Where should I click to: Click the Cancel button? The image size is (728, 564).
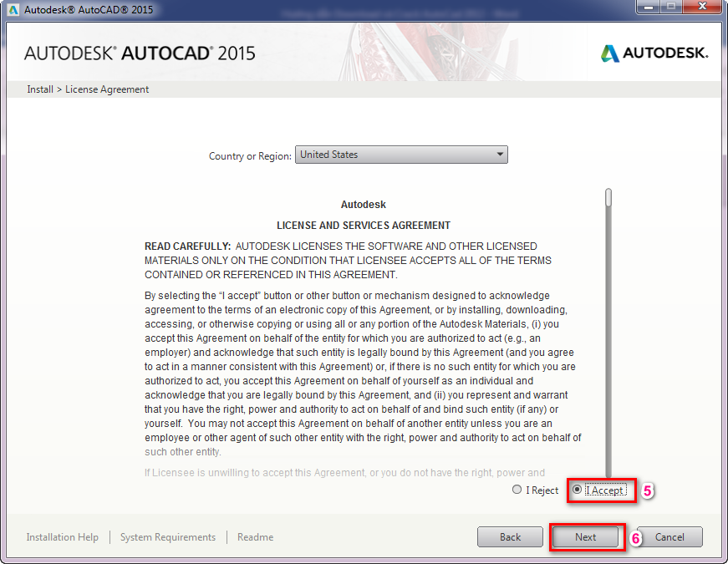[669, 537]
